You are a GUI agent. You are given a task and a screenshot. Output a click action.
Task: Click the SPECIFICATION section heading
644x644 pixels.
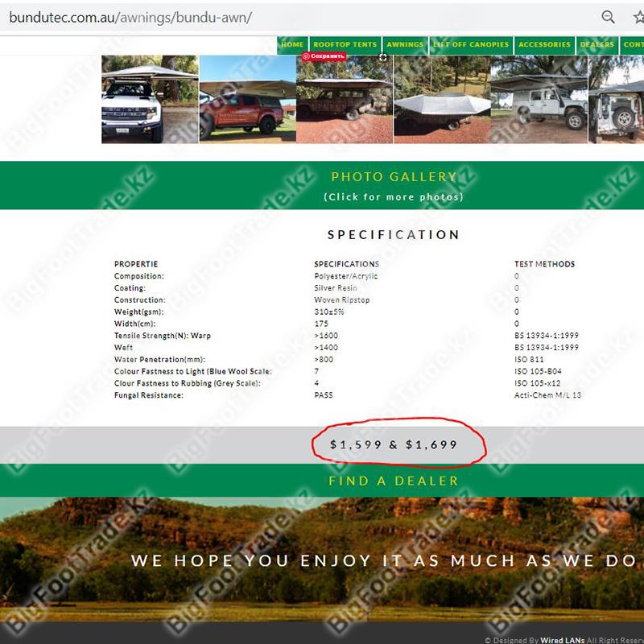(x=394, y=235)
